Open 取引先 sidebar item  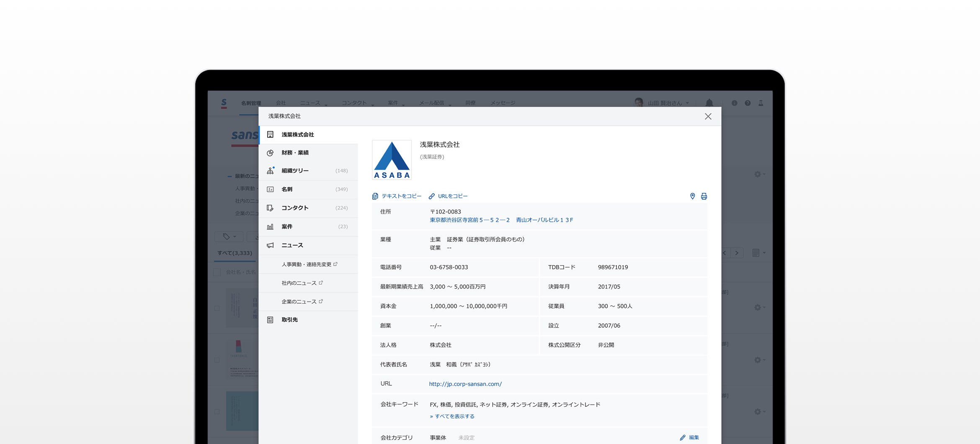coord(308,320)
